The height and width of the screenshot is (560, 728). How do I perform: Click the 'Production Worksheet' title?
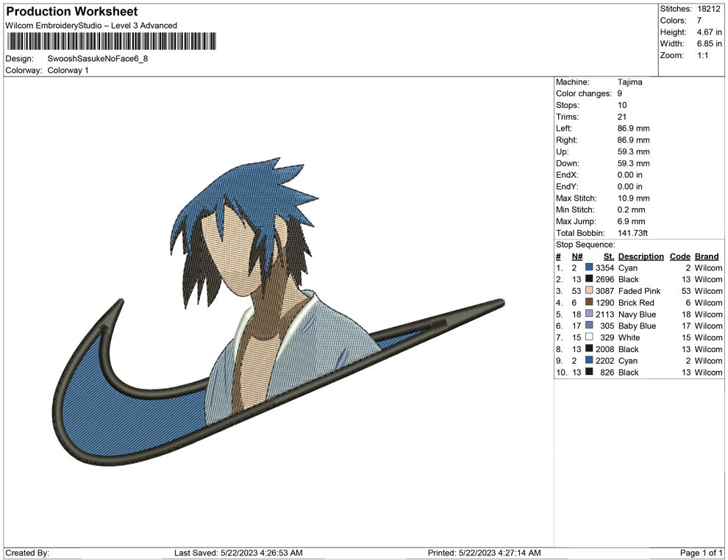72,12
